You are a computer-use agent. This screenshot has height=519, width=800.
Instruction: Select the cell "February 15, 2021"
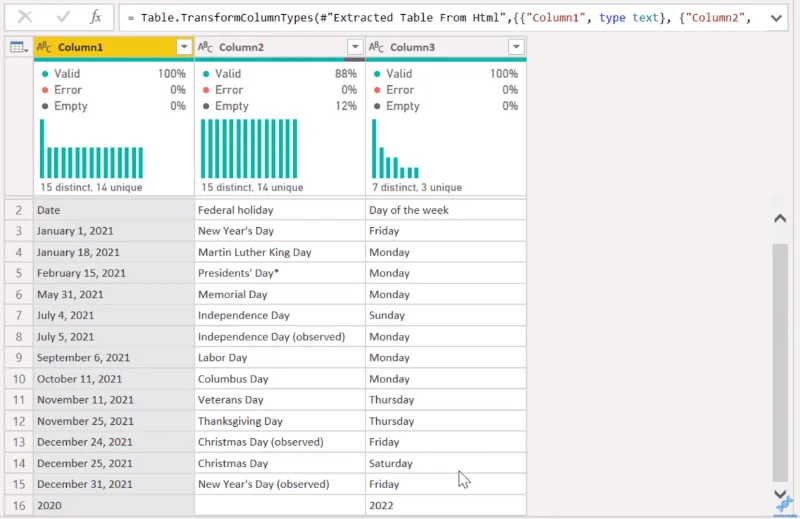114,273
